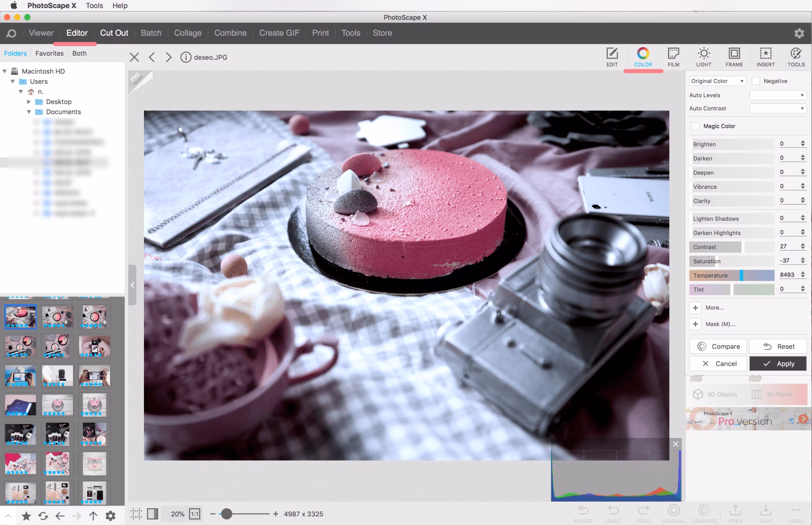The width and height of the screenshot is (812, 525).
Task: Open the Auto Levels dropdown
Action: (778, 95)
